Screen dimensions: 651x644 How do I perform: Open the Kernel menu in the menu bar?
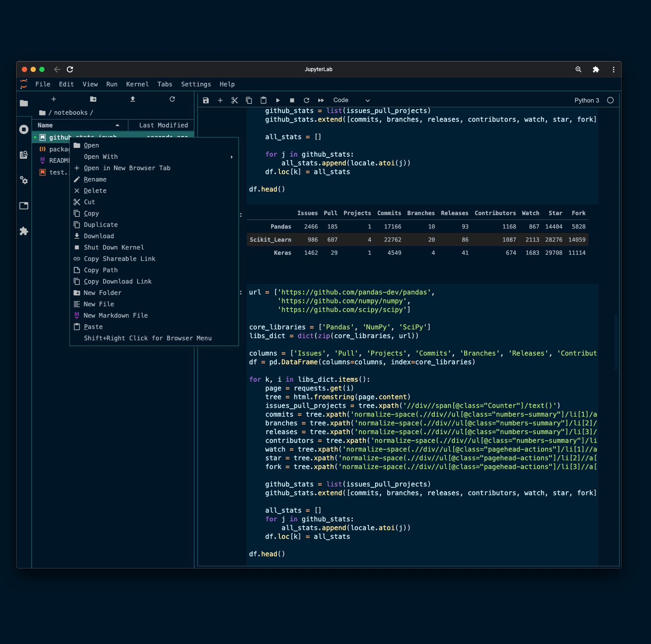137,84
